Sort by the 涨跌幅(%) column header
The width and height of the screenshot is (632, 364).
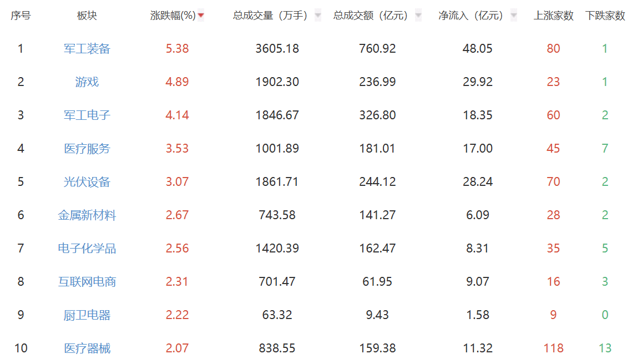pos(173,16)
